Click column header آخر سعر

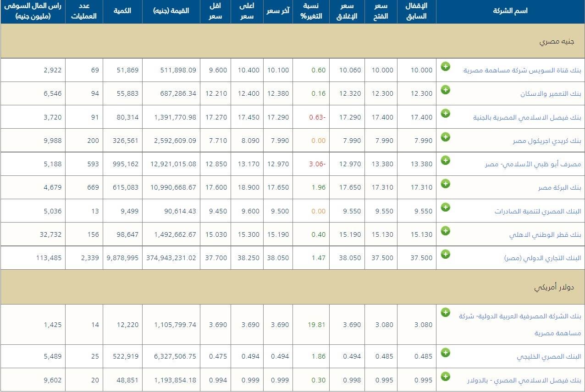(278, 11)
